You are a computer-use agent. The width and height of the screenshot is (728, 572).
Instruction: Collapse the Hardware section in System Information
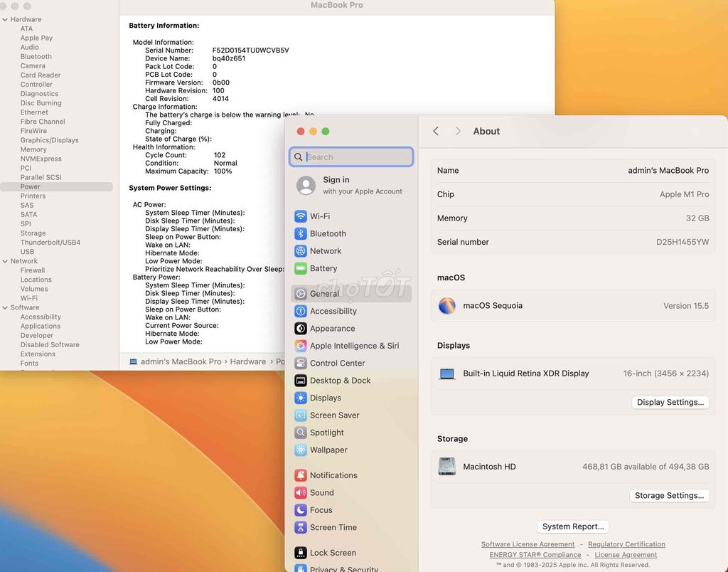(5, 19)
